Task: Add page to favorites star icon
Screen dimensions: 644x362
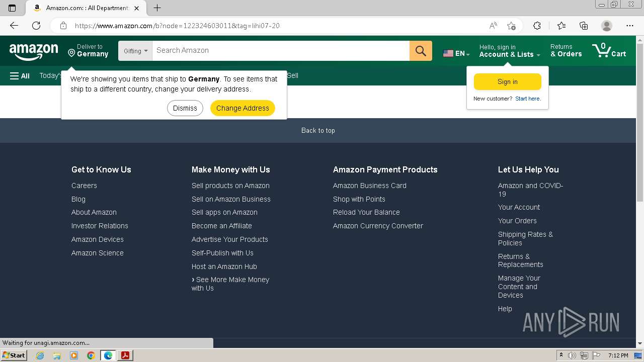Action: [x=511, y=26]
